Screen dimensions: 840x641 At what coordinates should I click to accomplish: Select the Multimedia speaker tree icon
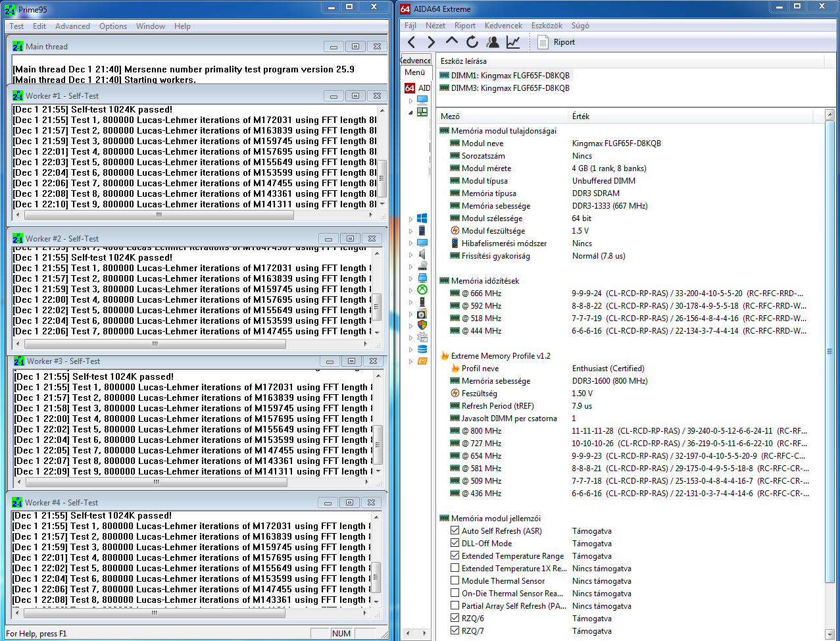422,254
